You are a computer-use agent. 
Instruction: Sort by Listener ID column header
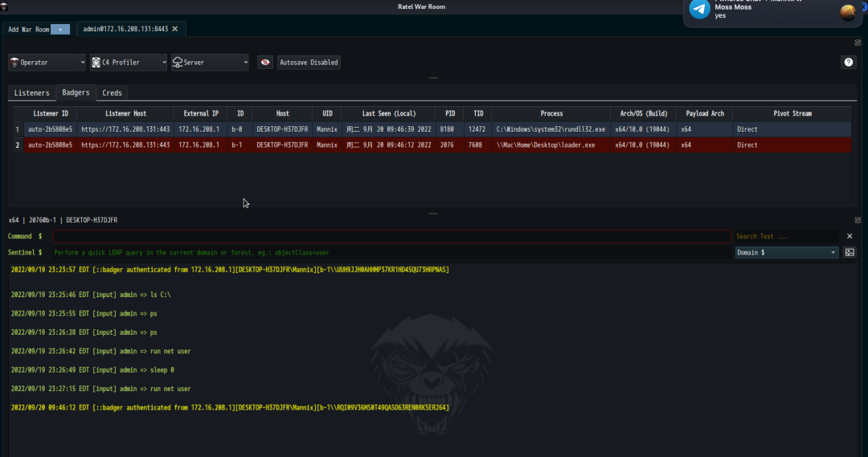pos(51,113)
